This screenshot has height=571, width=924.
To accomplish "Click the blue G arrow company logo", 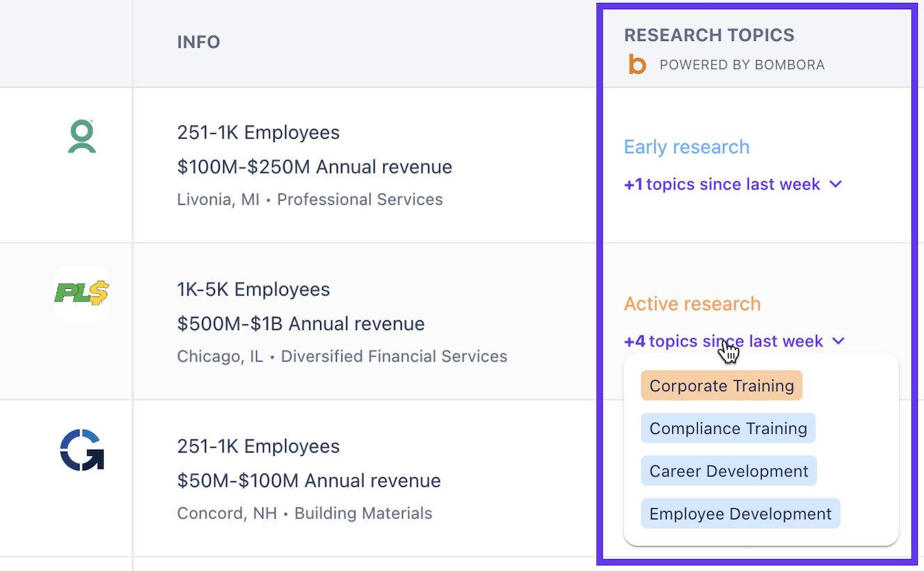I will pos(81,450).
